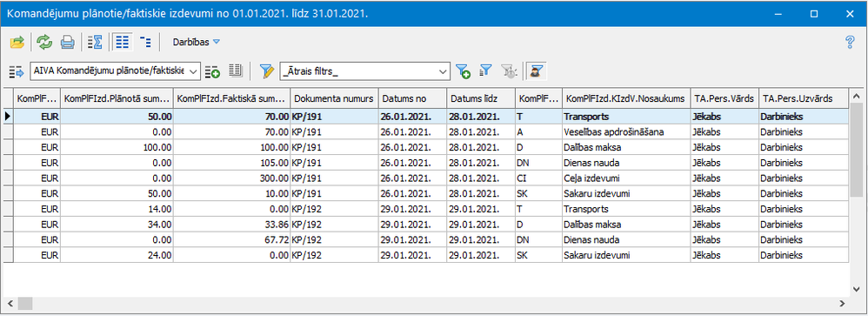
Task: Switch to the tree grouped view icon
Action: click(145, 42)
